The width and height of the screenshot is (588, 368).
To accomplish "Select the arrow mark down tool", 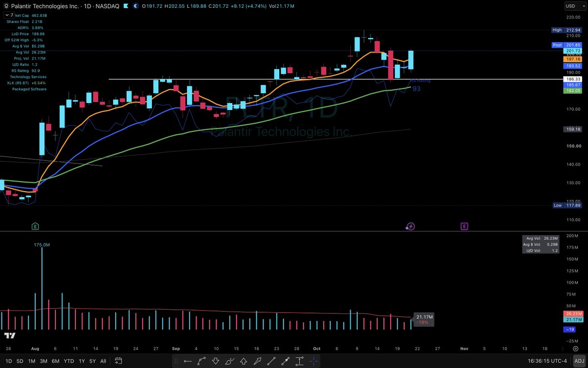I will 216,361.
